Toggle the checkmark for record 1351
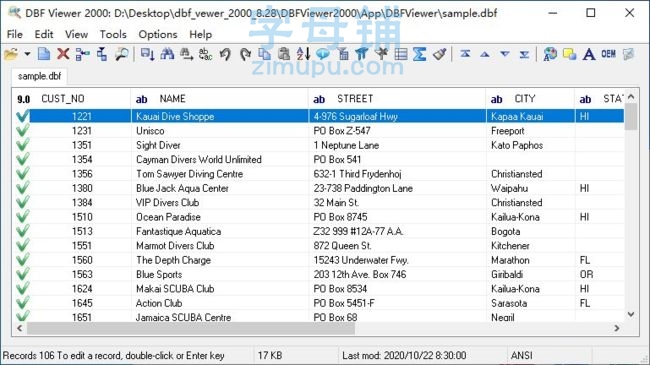This screenshot has height=365, width=650. pos(23,145)
